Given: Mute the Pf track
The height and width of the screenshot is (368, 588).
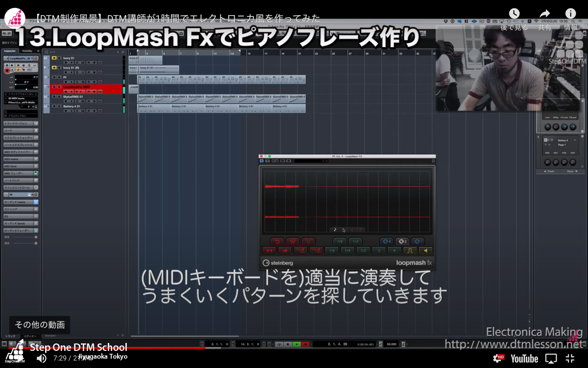Looking at the screenshot, I should click(x=54, y=78).
